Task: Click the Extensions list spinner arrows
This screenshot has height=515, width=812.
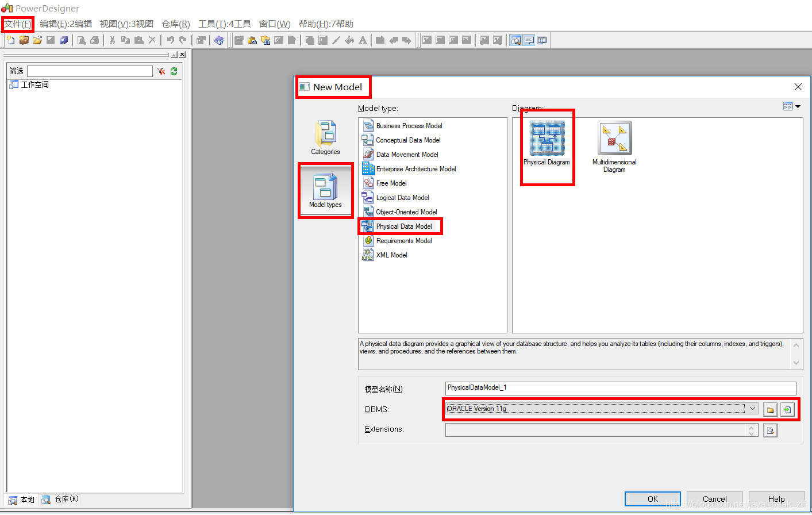Action: (x=751, y=430)
